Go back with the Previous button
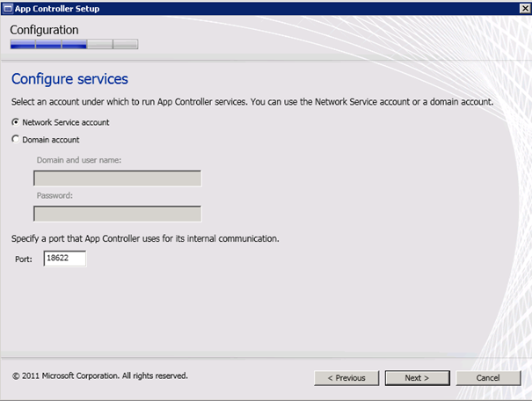The width and height of the screenshot is (532, 401). pyautogui.click(x=346, y=377)
